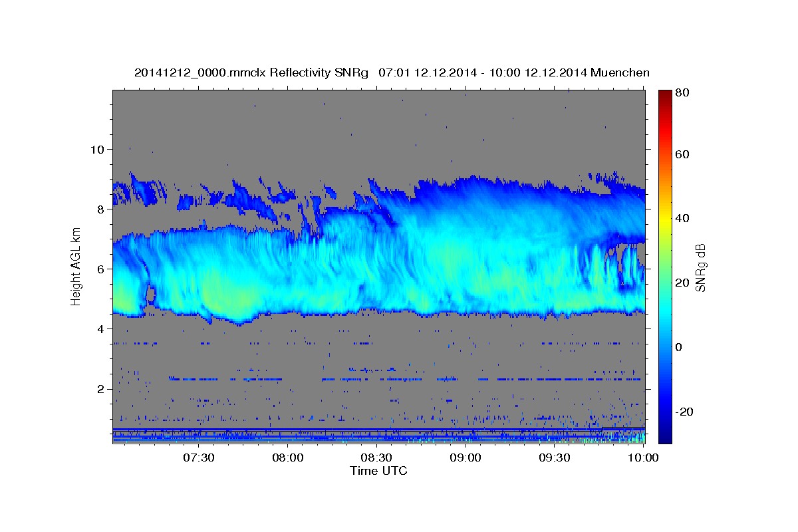This screenshot has width=798, height=532.
Task: Click the height tick label 6
Action: pos(100,269)
